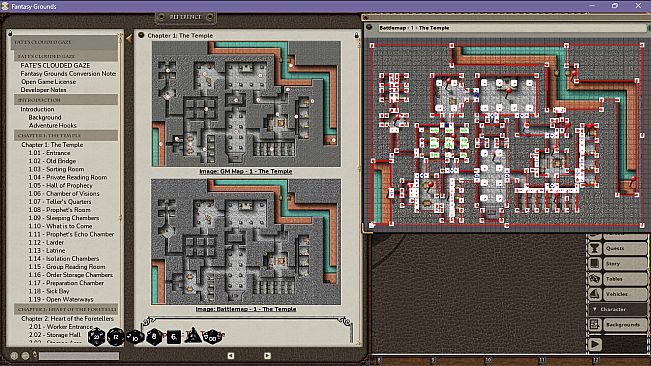The image size is (651, 366).
Task: Go to previous reference page
Action: [x=230, y=356]
